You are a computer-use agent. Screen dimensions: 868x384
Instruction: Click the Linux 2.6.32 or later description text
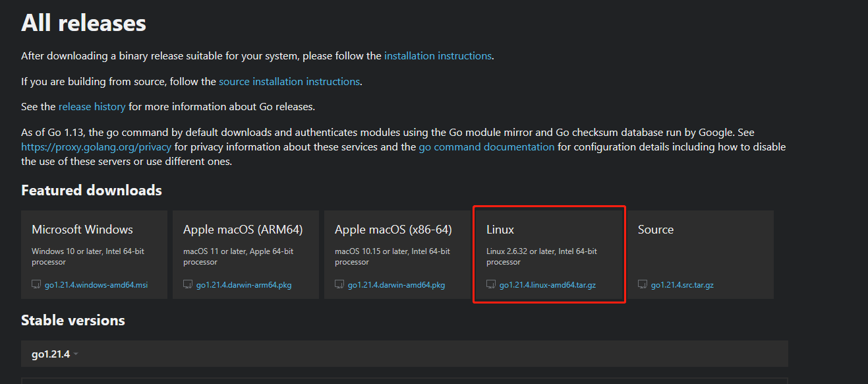point(542,257)
